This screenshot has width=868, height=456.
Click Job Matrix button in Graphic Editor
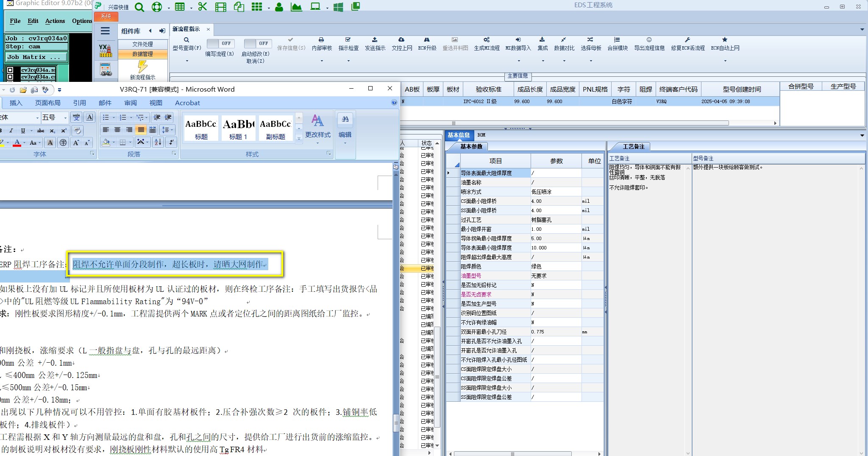(36, 57)
